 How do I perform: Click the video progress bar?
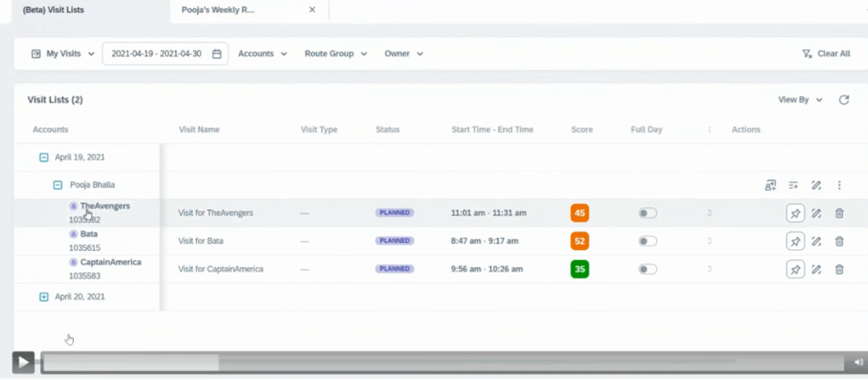(444, 363)
